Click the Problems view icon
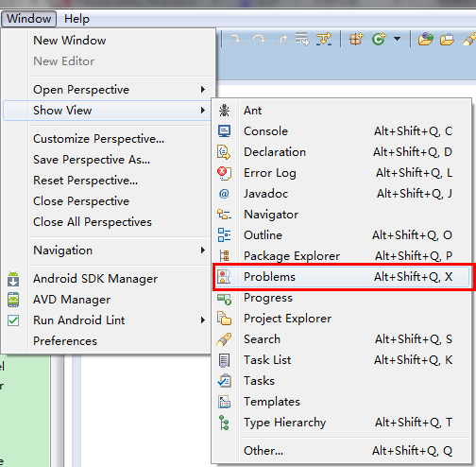The width and height of the screenshot is (476, 467). [x=224, y=277]
